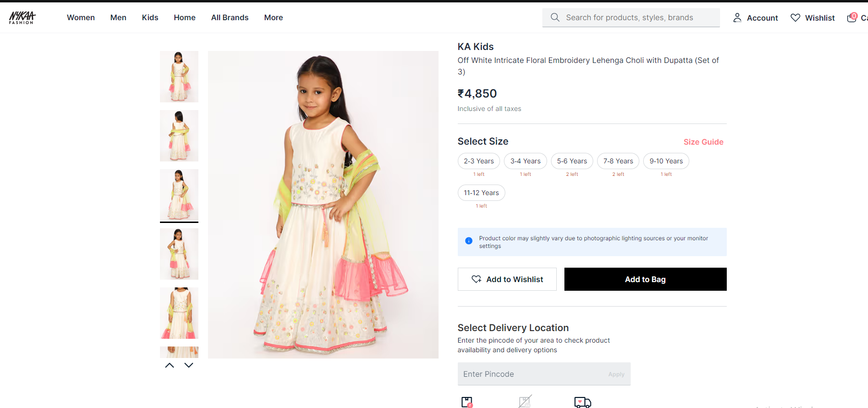Expand the All Brands menu
The image size is (868, 408).
(230, 18)
